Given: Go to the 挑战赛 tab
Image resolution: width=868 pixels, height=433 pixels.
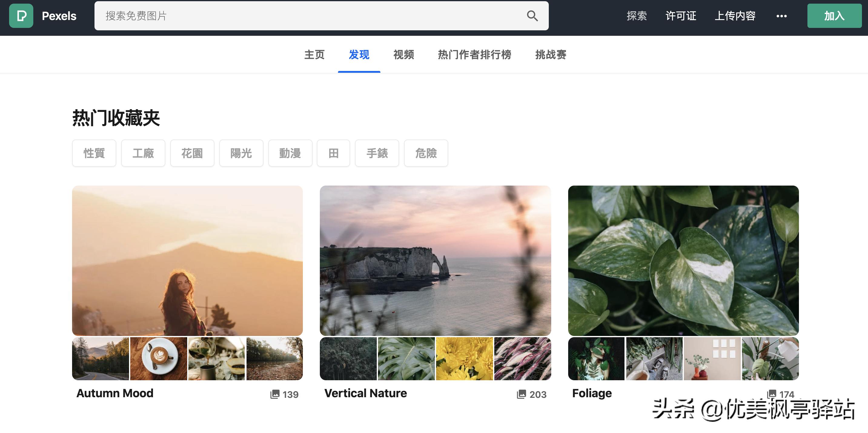Looking at the screenshot, I should coord(551,55).
